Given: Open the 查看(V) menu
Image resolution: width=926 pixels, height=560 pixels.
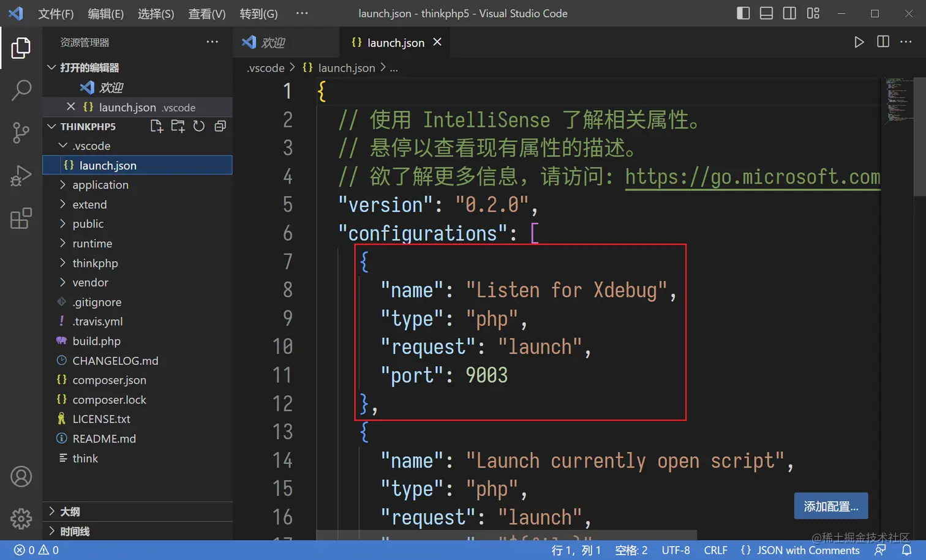Looking at the screenshot, I should (x=206, y=13).
